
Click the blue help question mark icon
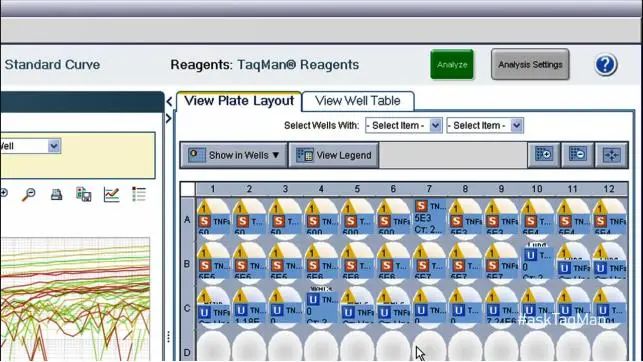point(605,65)
